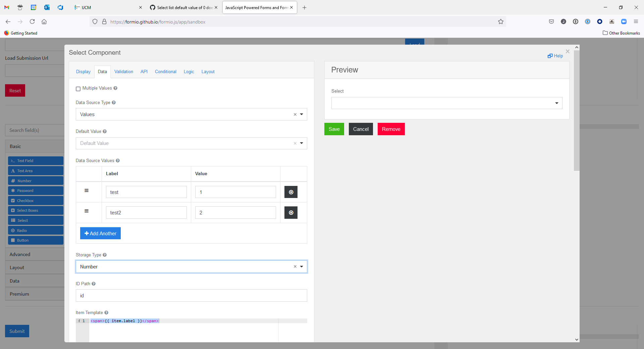
Task: Open the Conditional tab
Action: (166, 72)
